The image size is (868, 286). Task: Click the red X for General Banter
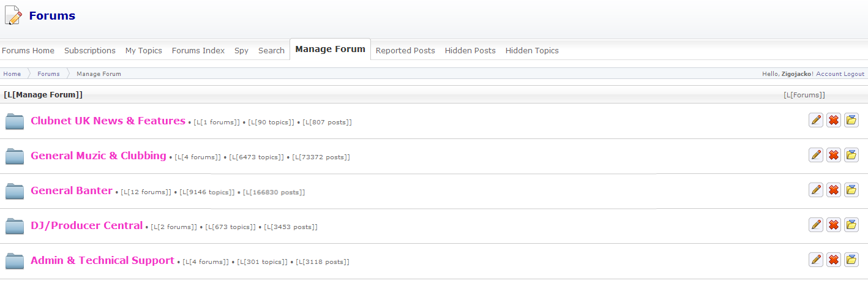pos(833,190)
